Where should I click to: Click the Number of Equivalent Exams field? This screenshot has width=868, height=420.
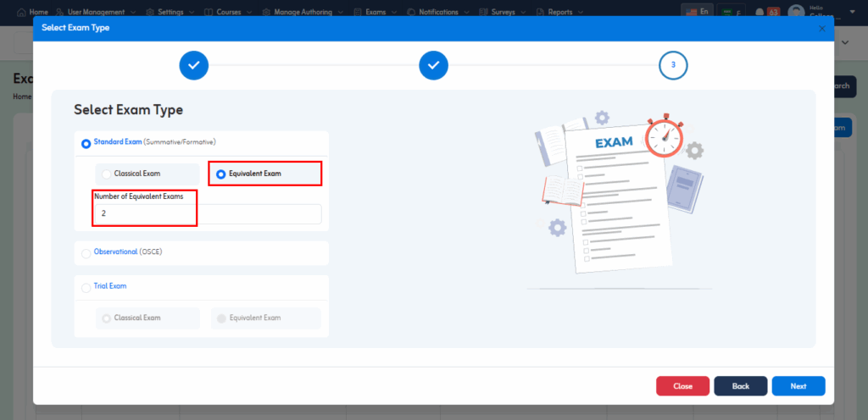click(x=208, y=214)
